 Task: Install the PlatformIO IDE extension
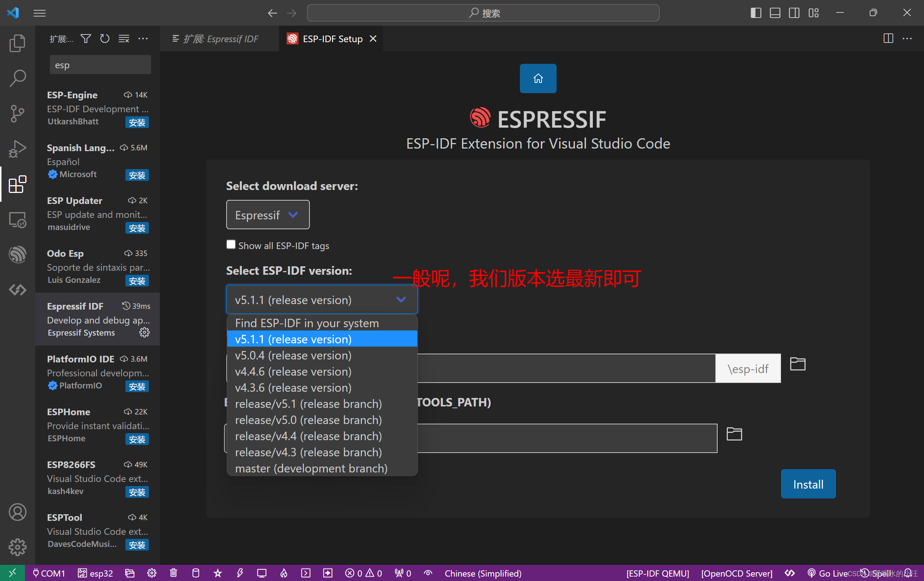point(137,387)
